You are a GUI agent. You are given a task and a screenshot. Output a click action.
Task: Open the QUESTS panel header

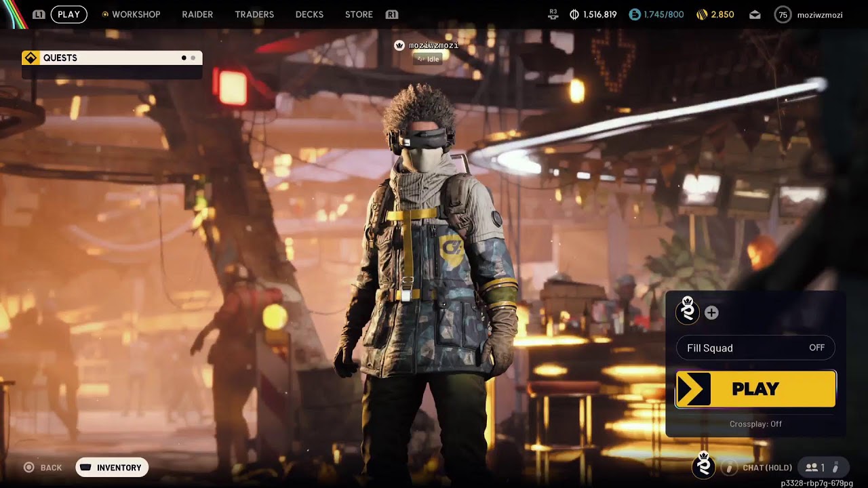(x=112, y=58)
